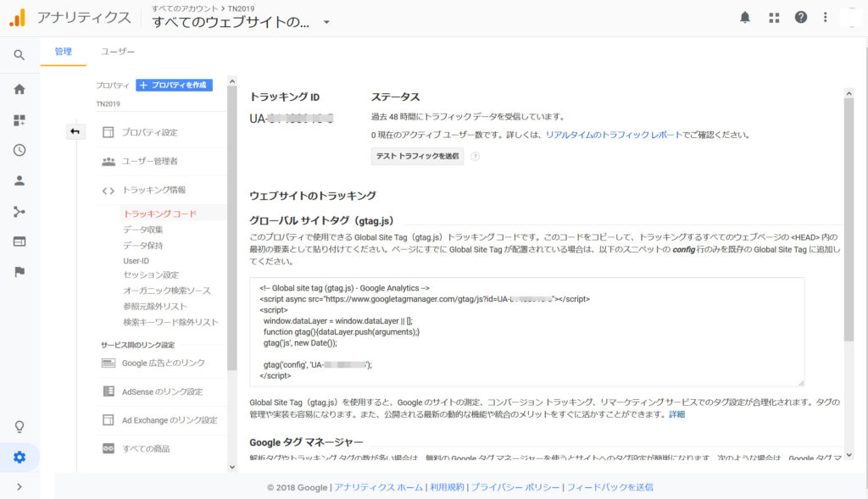Screen dimensions: 868x499
Task: Click main content vertical scrollbar thumb
Action: [849, 220]
